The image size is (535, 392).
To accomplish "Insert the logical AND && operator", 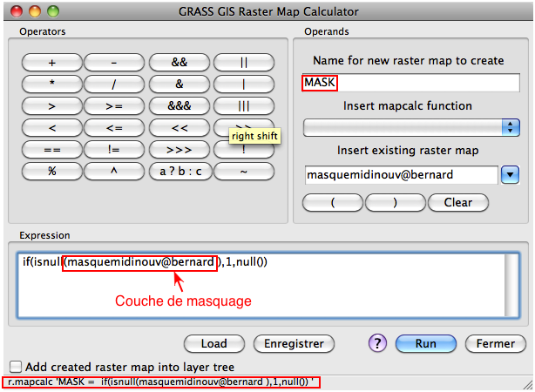I will (x=179, y=63).
